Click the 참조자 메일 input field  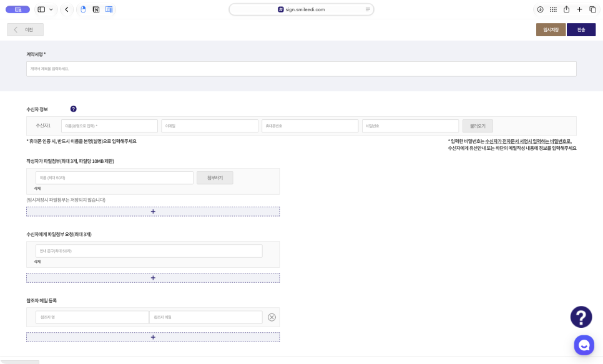point(206,317)
